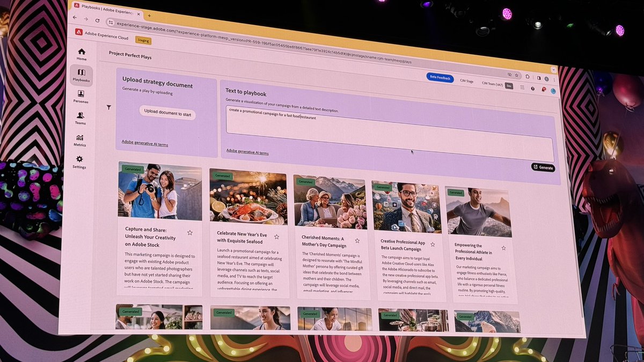Click 'Capture and Share' card title
The height and width of the screenshot is (362, 644).
point(150,236)
